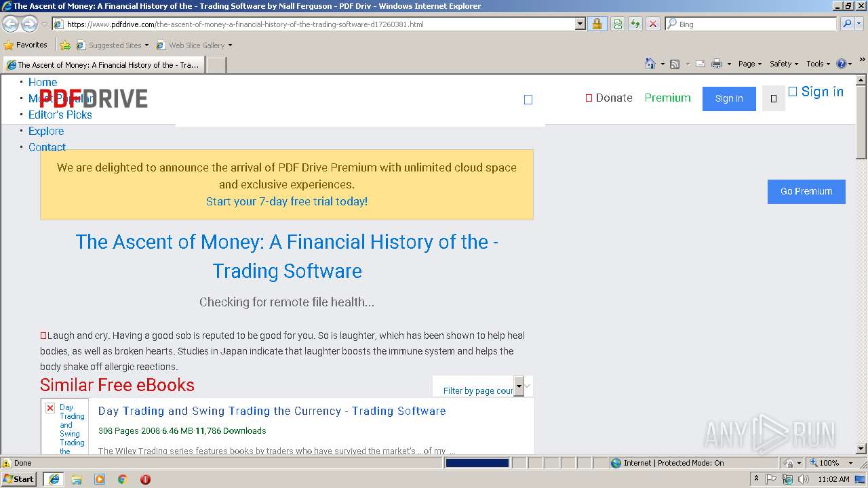Image resolution: width=868 pixels, height=488 pixels.
Task: Click the Action Center flag icon in tray
Action: 772,479
